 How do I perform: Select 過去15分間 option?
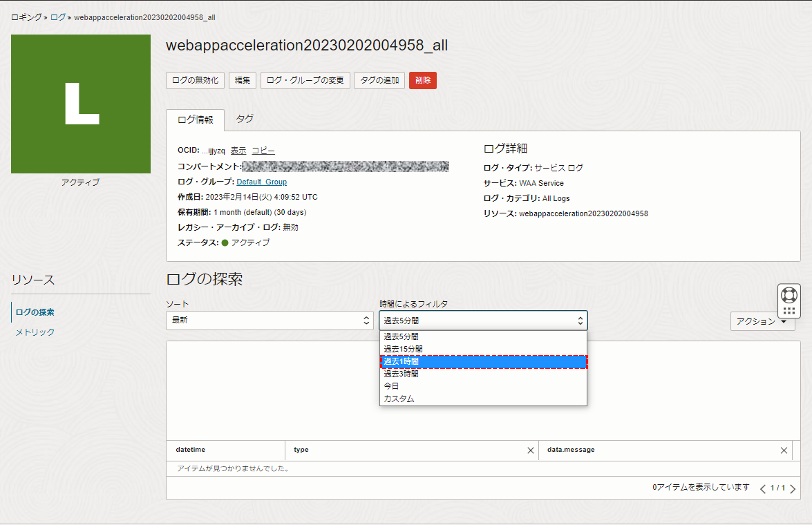tap(483, 349)
